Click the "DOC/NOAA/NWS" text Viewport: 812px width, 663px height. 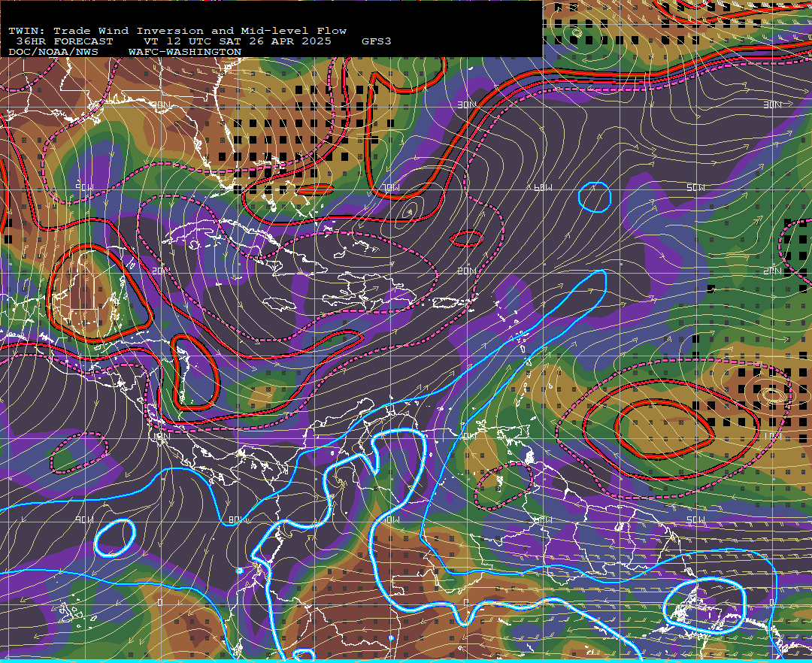point(53,53)
